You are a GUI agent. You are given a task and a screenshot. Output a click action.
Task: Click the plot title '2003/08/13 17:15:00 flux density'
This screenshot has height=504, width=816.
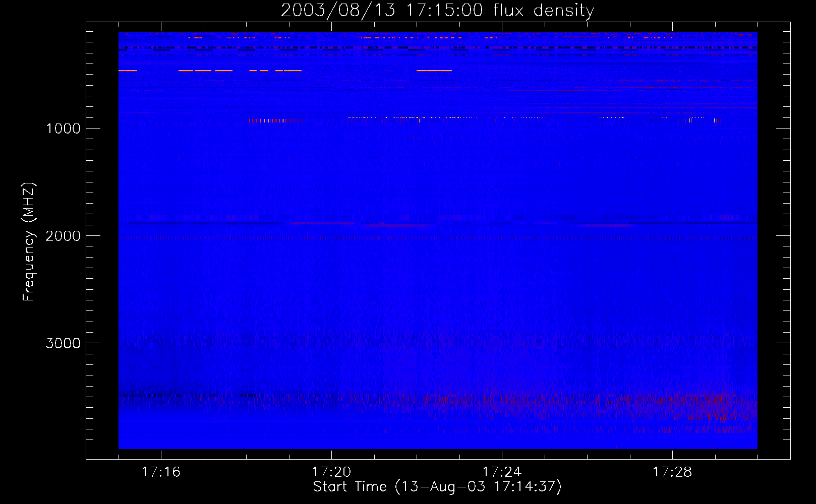[437, 11]
